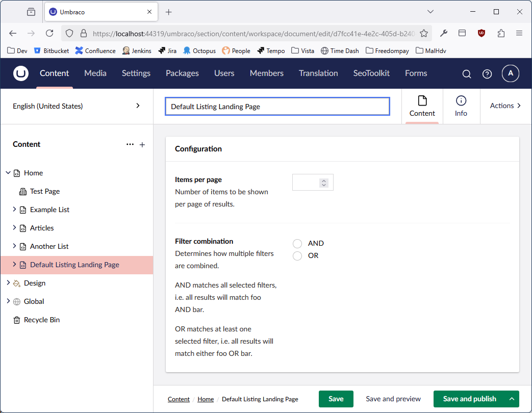Image resolution: width=532 pixels, height=413 pixels.
Task: Expand Default Listing Landing Page node
Action: tap(14, 264)
